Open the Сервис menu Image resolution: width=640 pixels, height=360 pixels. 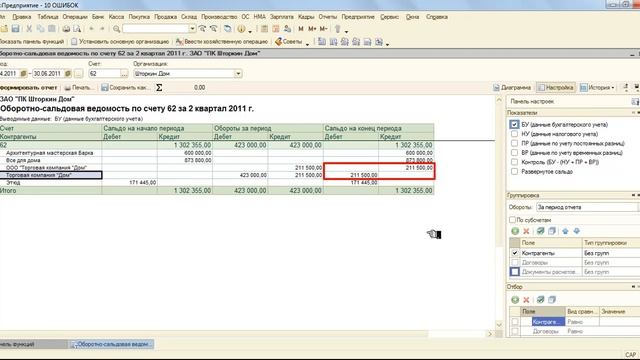coord(389,17)
